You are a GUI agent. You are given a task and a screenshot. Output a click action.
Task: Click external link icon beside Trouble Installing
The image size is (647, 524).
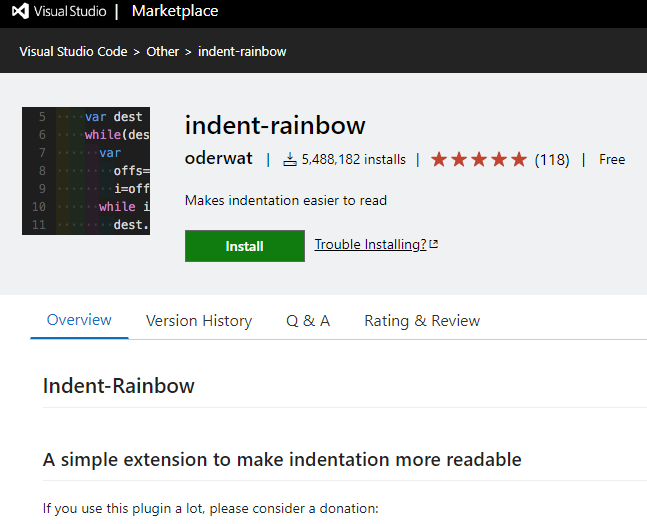[433, 244]
